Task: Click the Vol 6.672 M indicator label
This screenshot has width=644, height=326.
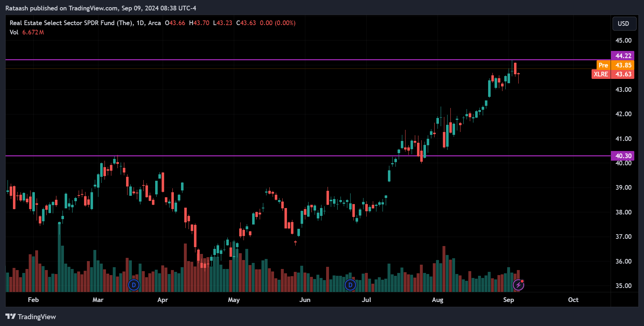Action: pos(27,32)
